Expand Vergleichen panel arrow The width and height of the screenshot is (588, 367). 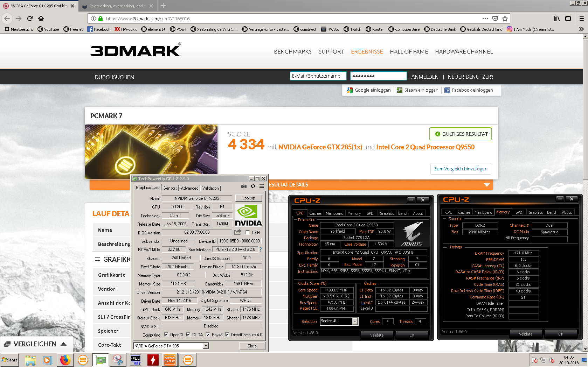(x=64, y=344)
